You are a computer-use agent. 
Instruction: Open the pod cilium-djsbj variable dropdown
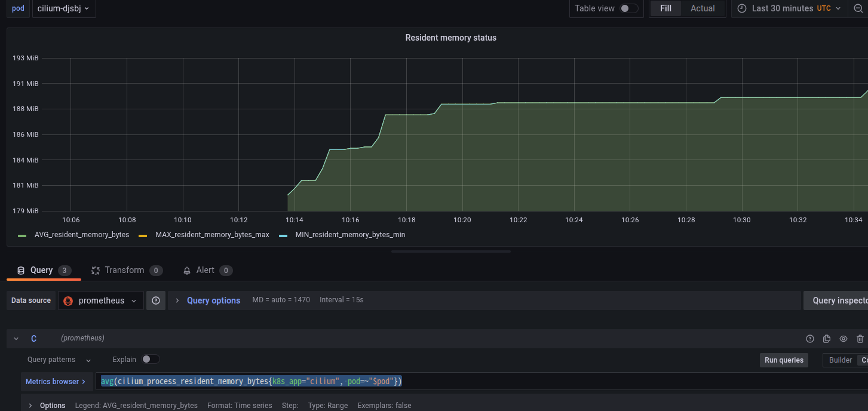pos(63,8)
